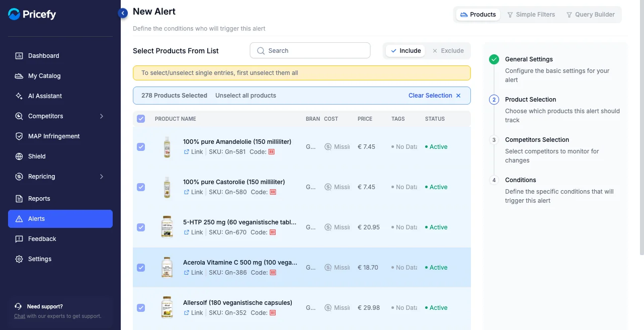This screenshot has height=330, width=644.
Task: Click the AI Assistant sparkle icon
Action: coord(19,96)
